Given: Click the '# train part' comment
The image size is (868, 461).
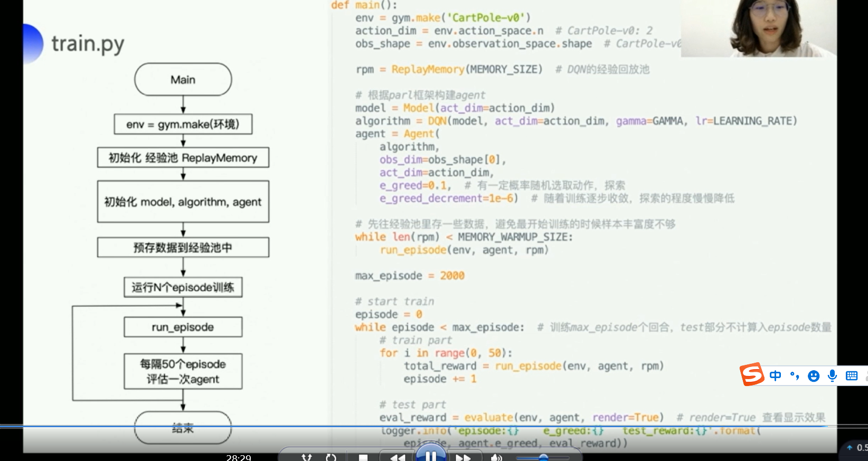Looking at the screenshot, I should (x=416, y=340).
